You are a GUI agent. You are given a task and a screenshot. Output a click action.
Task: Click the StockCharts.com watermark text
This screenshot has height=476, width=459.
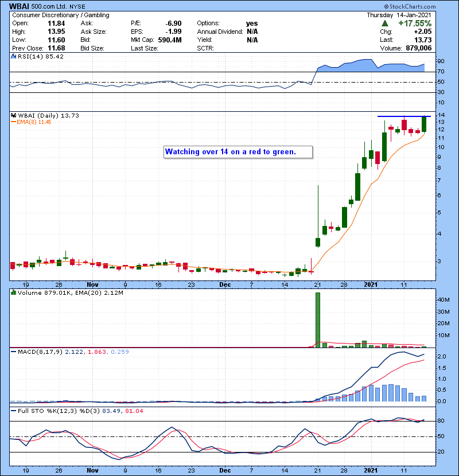click(x=410, y=6)
